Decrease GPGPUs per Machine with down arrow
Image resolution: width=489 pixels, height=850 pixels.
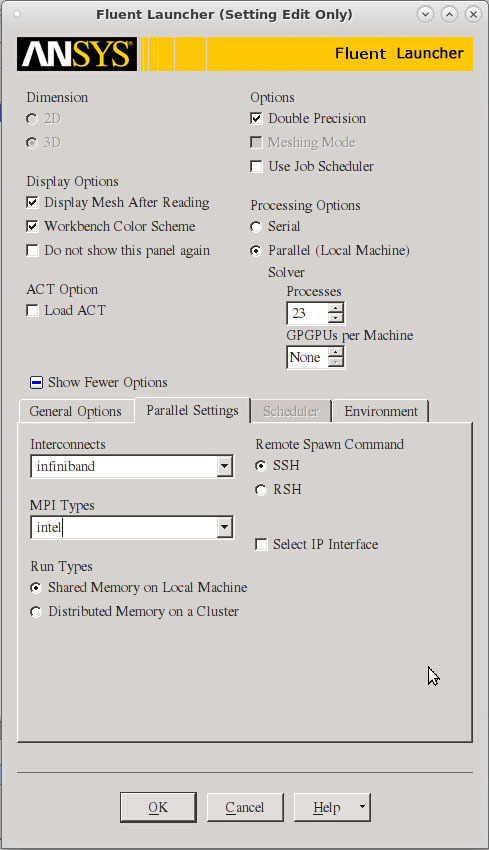coord(336,363)
